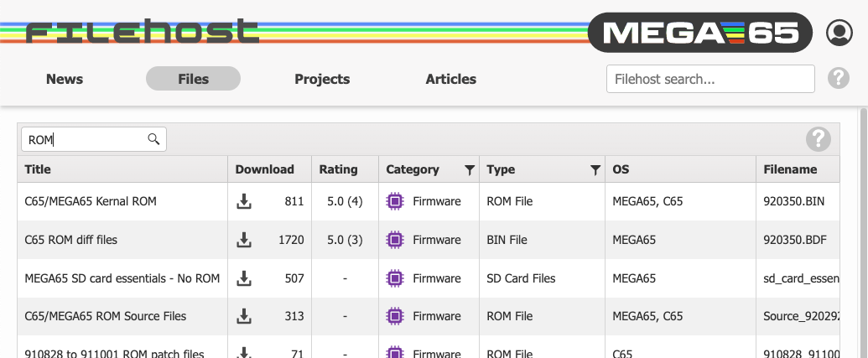Open the Articles tab

[x=450, y=79]
